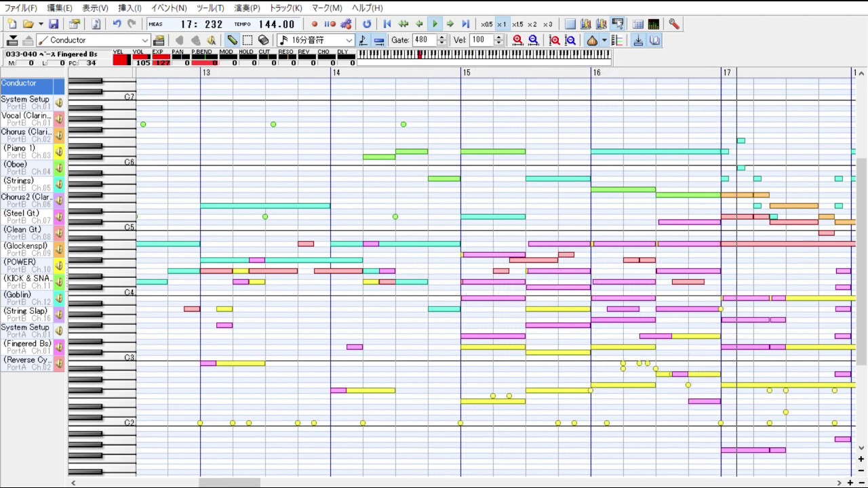Open the onion skin options arrow
This screenshot has width=868, height=488.
click(604, 40)
